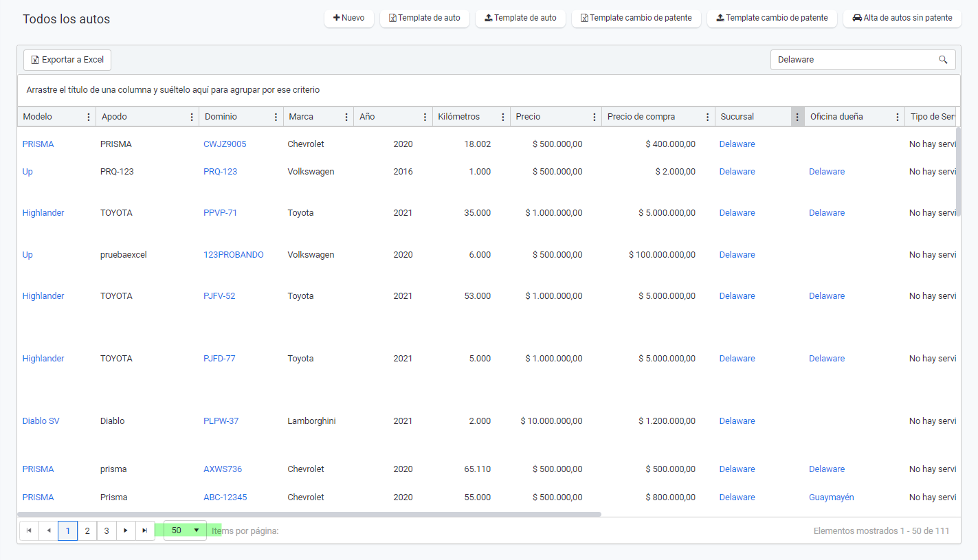Click Alta de autos sin patente
The width and height of the screenshot is (978, 560).
[x=902, y=18]
